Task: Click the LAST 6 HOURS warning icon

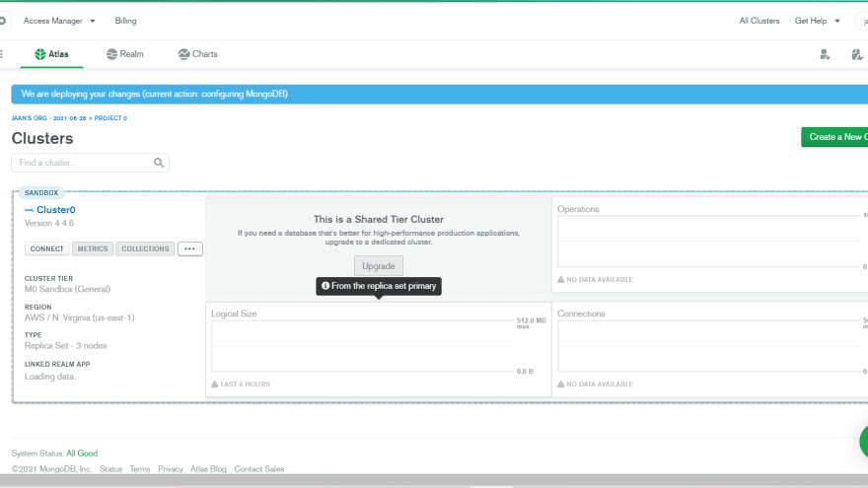Action: pos(215,383)
